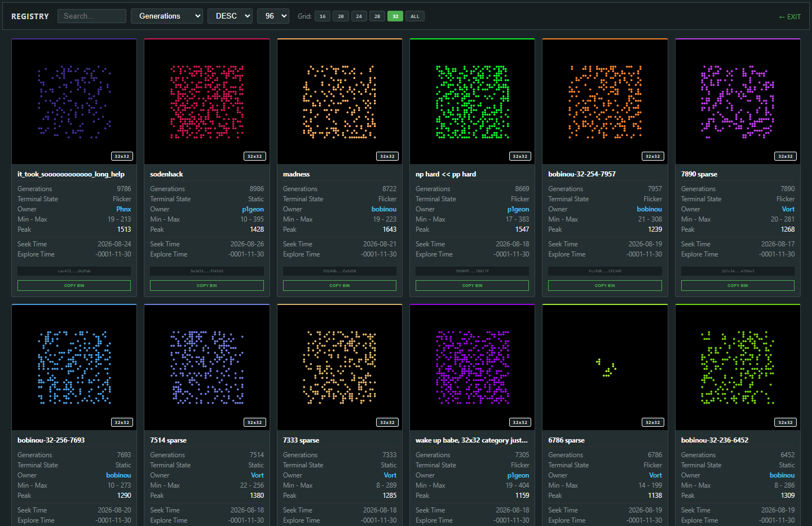Viewport: 812px width, 526px height.
Task: Click the 7514 sparse card title
Action: (x=168, y=440)
